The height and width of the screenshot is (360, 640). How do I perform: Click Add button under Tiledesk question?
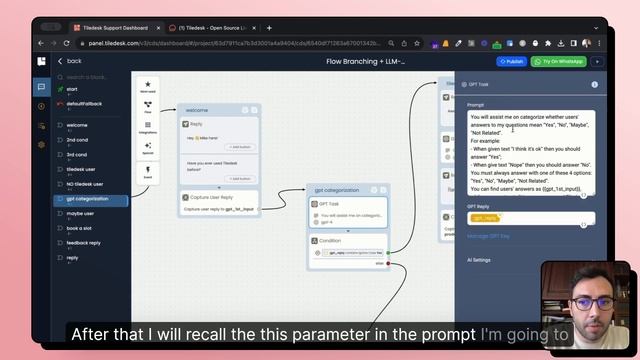(240, 179)
